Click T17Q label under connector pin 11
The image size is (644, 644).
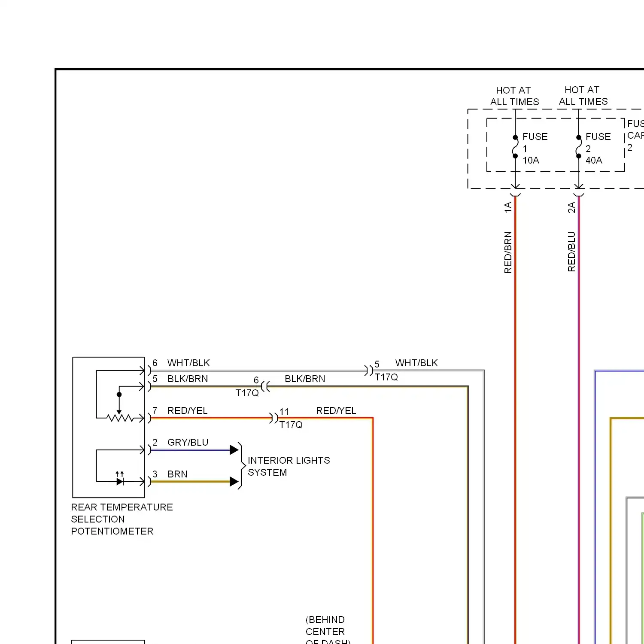291,425
